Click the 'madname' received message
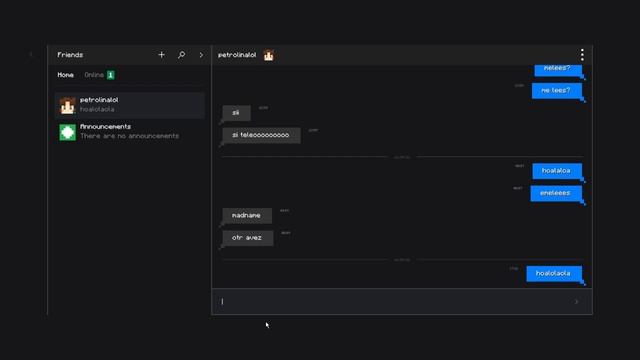Screen dimensions: 640x360 (x=247, y=216)
